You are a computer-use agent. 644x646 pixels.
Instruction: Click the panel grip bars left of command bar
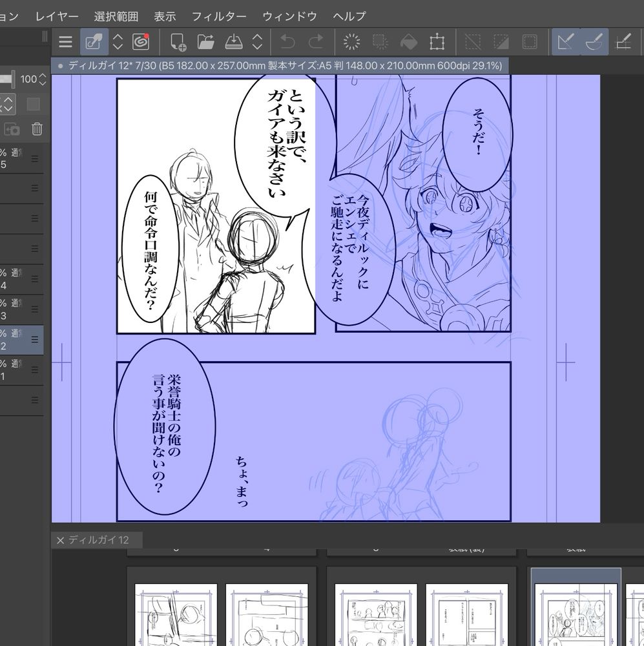pos(45,37)
